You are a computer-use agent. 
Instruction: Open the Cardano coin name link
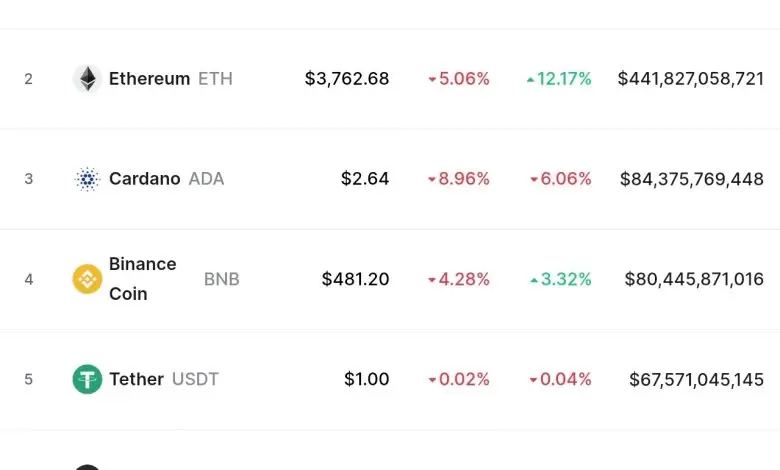coord(144,179)
